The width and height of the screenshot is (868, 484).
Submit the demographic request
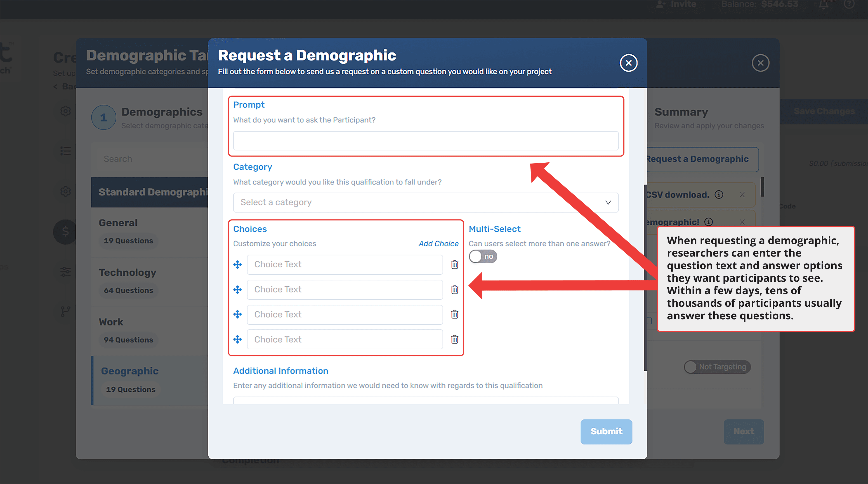click(x=606, y=432)
